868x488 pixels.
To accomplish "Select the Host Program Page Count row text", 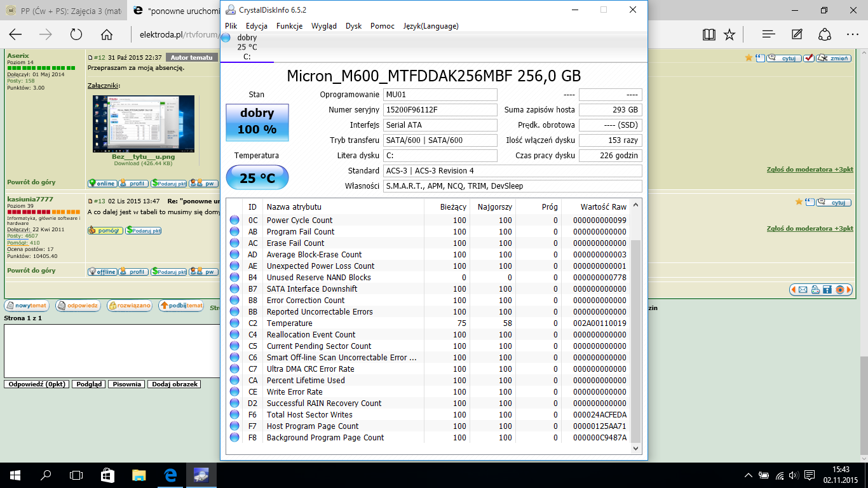I will pyautogui.click(x=313, y=426).
